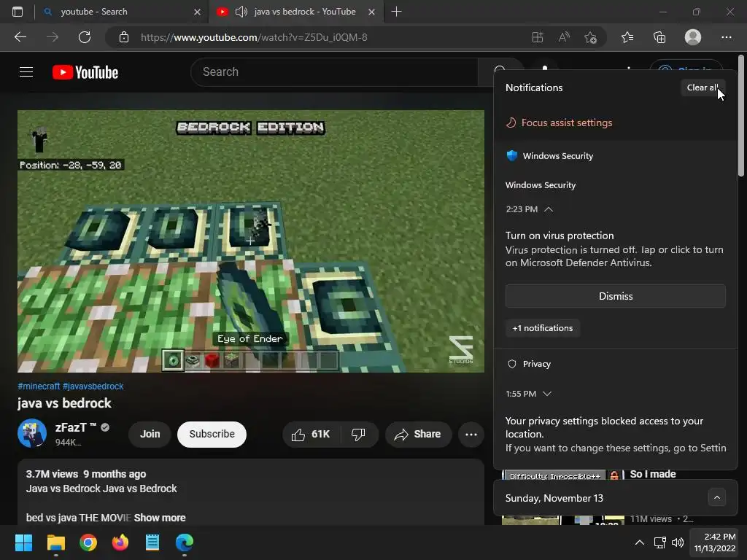Image resolution: width=747 pixels, height=560 pixels.
Task: Open the volume tray icon
Action: (678, 542)
